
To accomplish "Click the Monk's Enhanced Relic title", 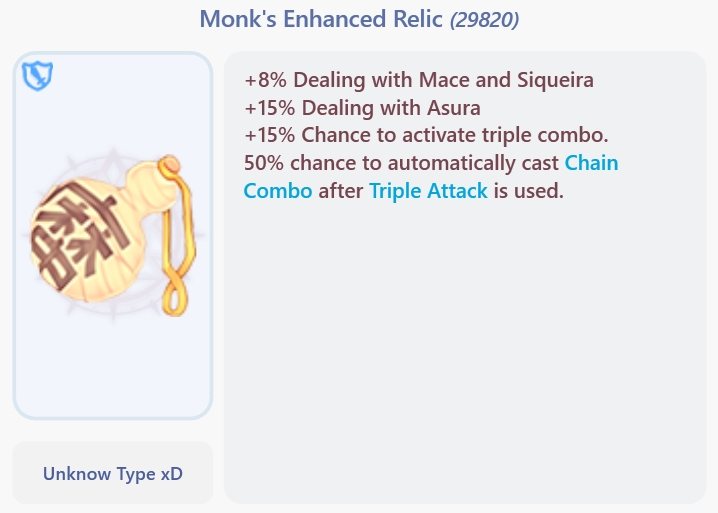I will pos(320,19).
